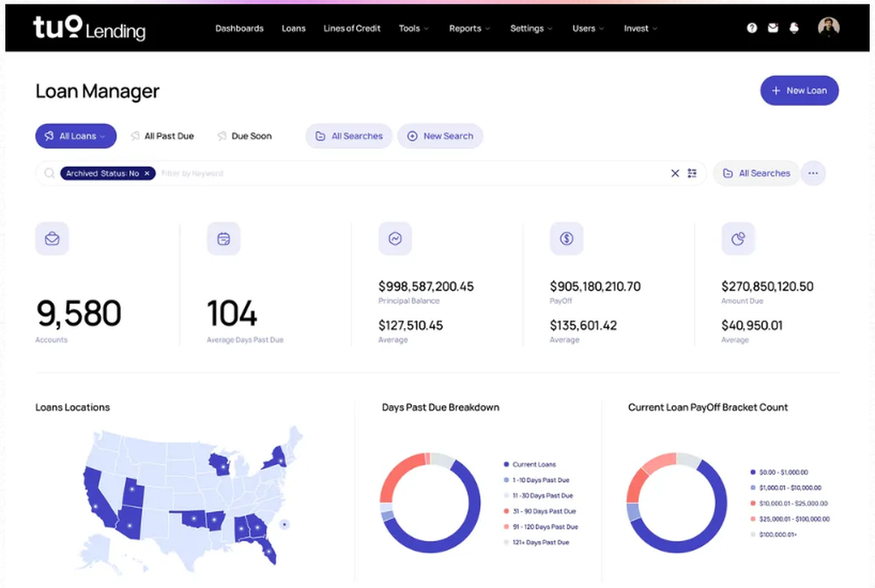Screen dimensions: 875x588
Task: Expand the Reports menu
Action: [469, 29]
